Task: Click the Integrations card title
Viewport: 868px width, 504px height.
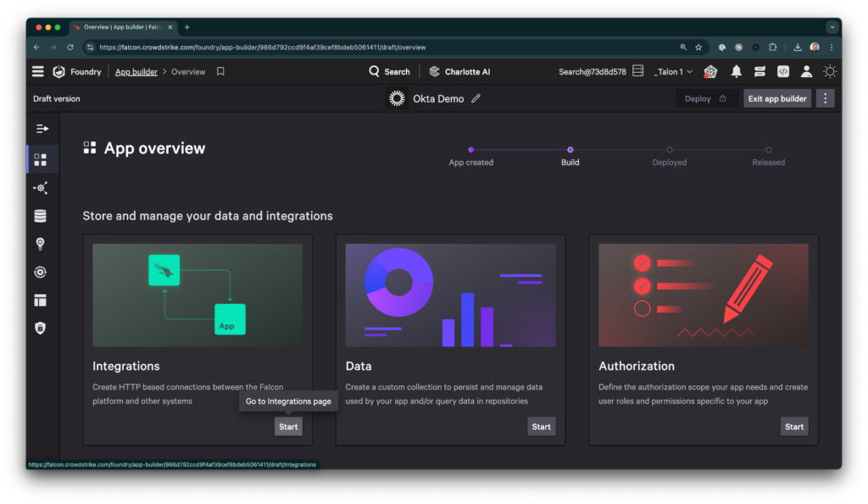Action: click(x=126, y=366)
